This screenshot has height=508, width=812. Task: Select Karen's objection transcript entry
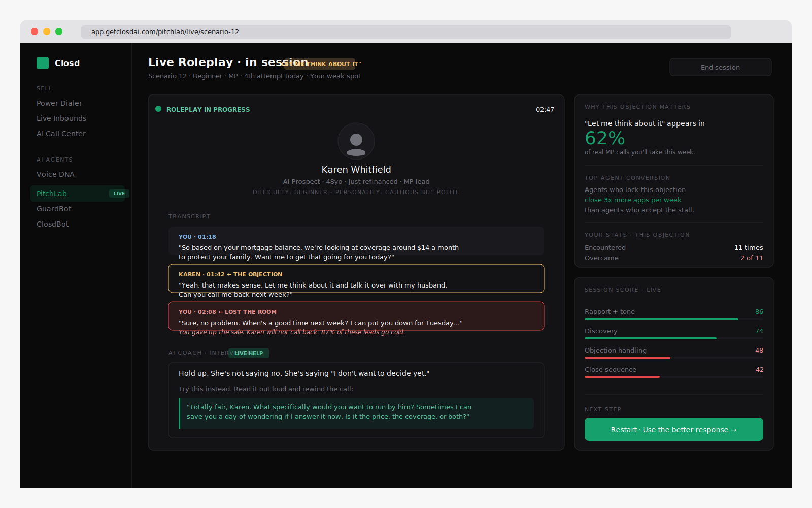click(356, 279)
